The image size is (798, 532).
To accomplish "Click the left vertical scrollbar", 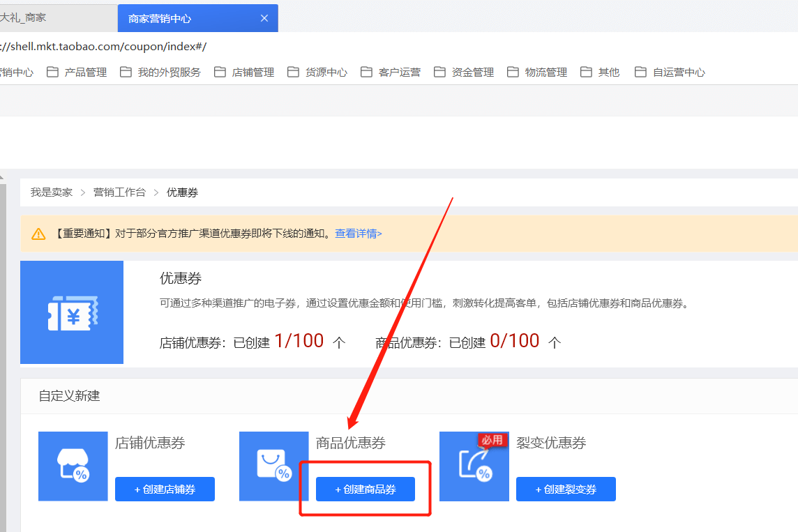I will coord(3,356).
